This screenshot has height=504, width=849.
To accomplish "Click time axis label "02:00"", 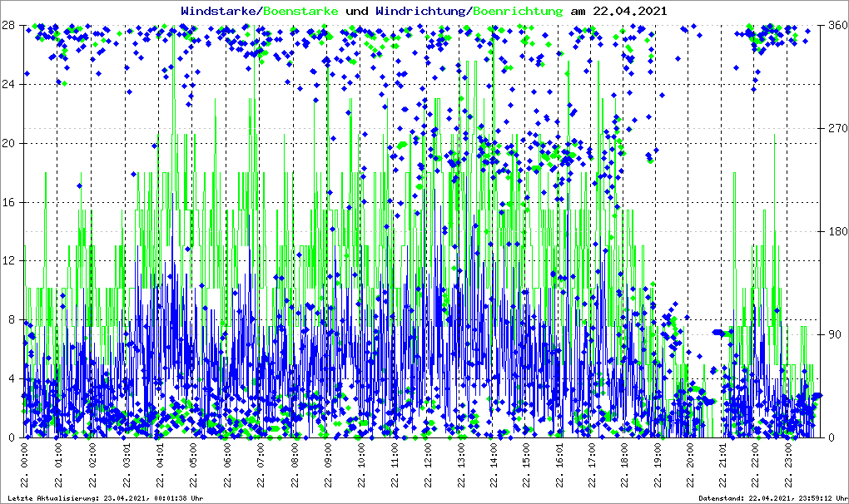I will coord(92,455).
